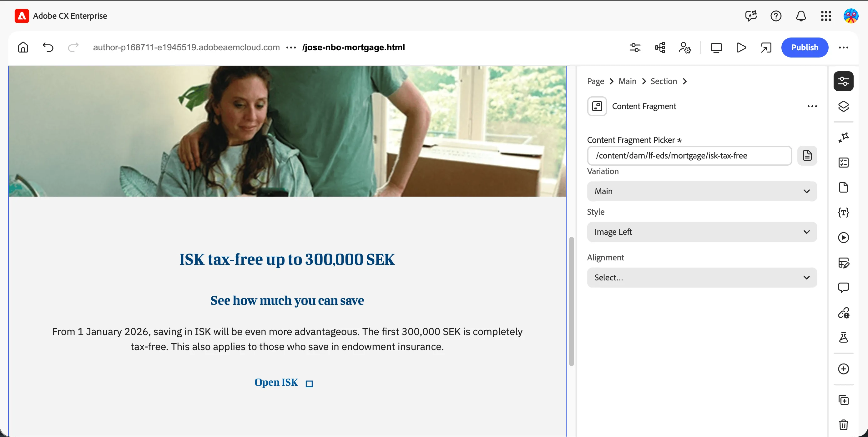Open the Style dropdown showing Image Left
The height and width of the screenshot is (437, 868).
[702, 232]
